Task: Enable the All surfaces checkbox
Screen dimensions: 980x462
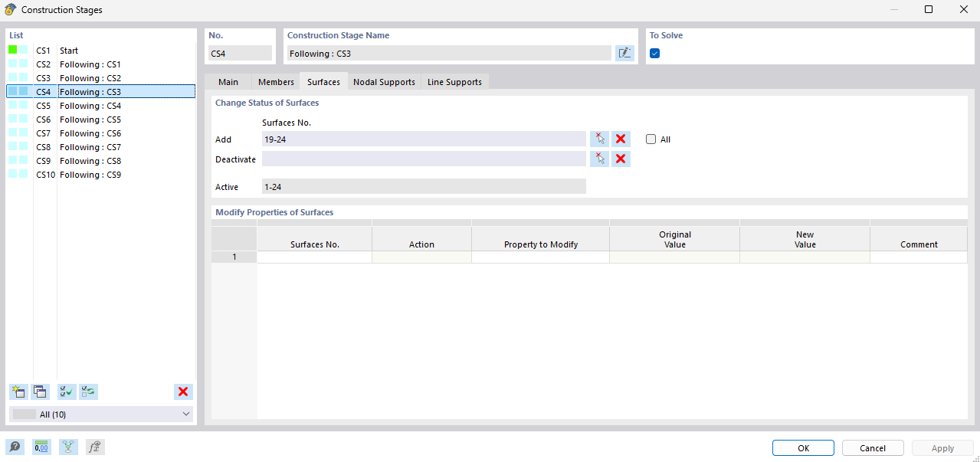Action: pos(650,139)
